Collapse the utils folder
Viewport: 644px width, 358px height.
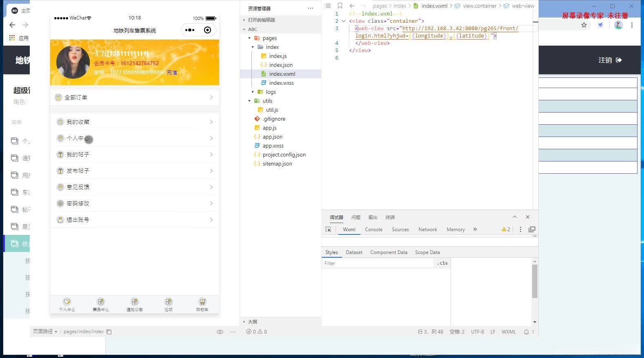coord(249,101)
